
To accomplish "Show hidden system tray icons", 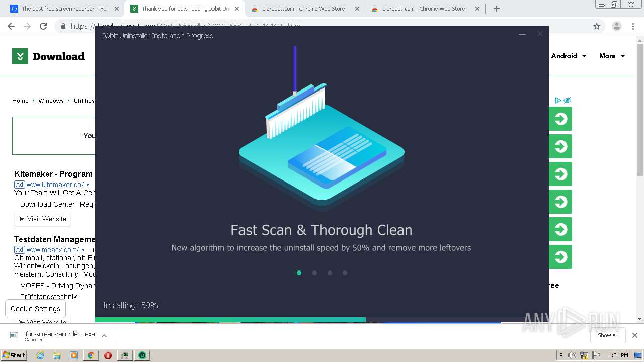I will 561,355.
